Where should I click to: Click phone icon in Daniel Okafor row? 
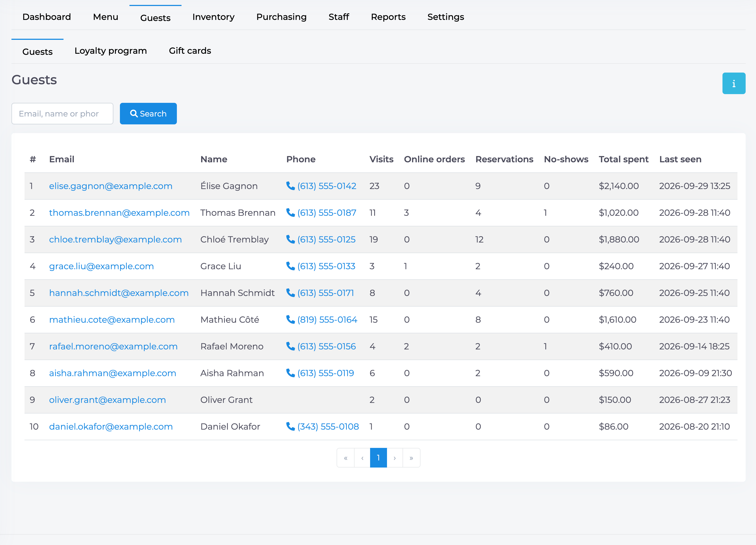(290, 426)
